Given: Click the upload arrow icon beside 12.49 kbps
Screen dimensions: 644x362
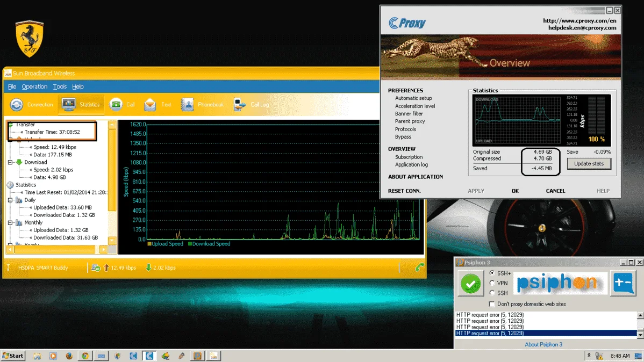Looking at the screenshot, I should [106, 267].
